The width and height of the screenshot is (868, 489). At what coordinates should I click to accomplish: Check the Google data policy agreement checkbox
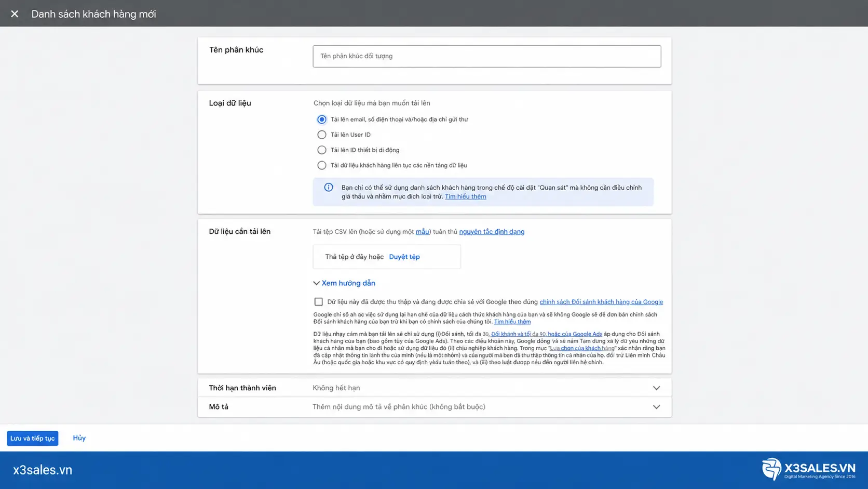point(318,302)
